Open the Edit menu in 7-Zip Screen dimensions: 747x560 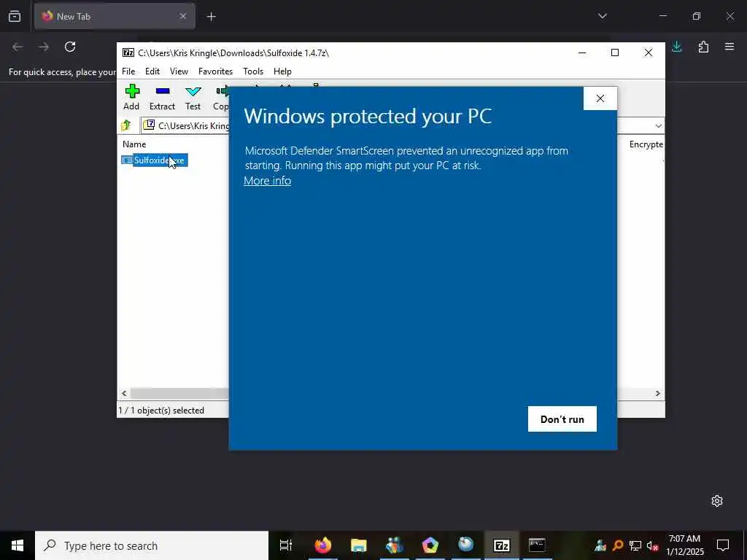[152, 71]
